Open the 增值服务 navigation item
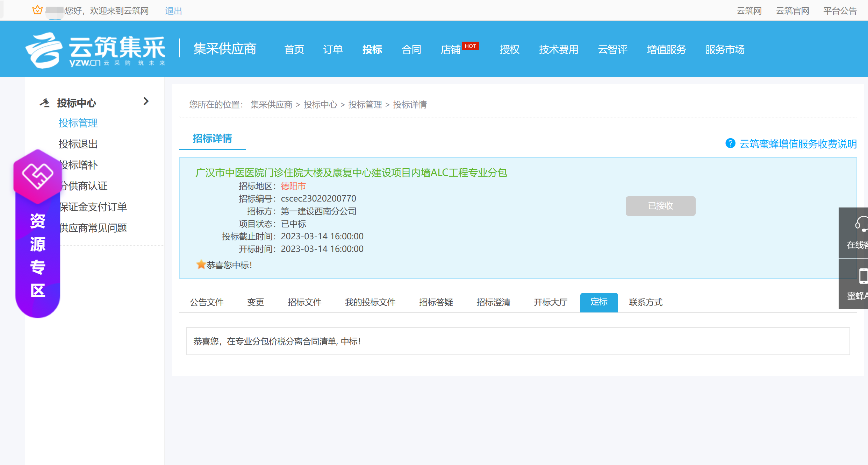The height and width of the screenshot is (465, 868). [x=667, y=50]
